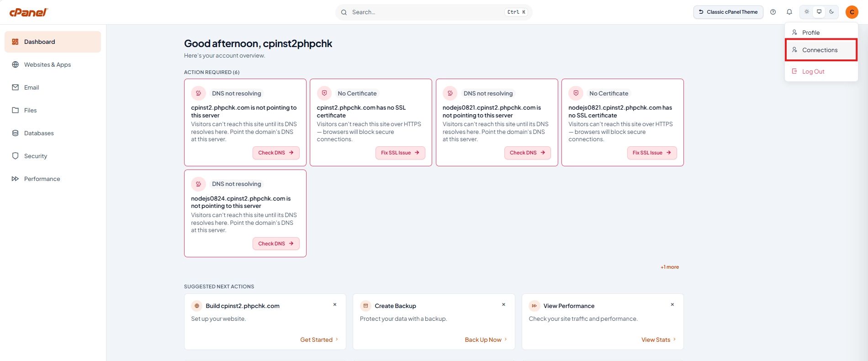Click "Protect your data with a backup." text
Screen dimensions: 868x361
403,319
